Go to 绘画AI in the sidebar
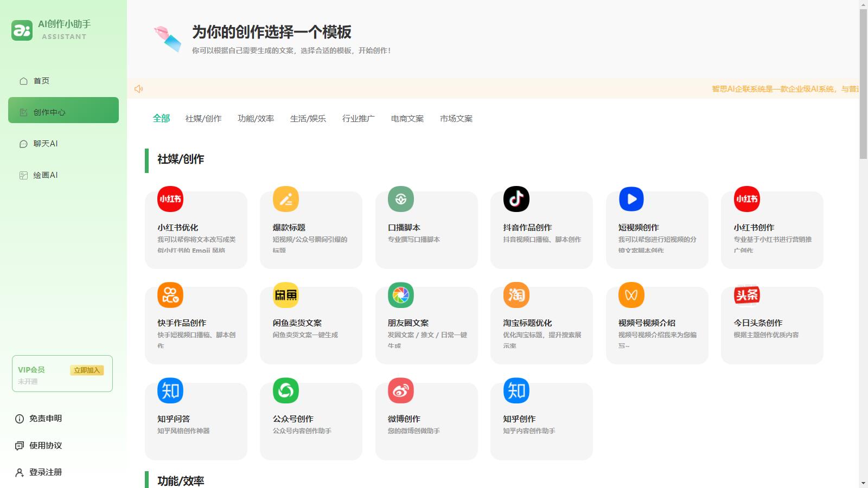 point(46,175)
